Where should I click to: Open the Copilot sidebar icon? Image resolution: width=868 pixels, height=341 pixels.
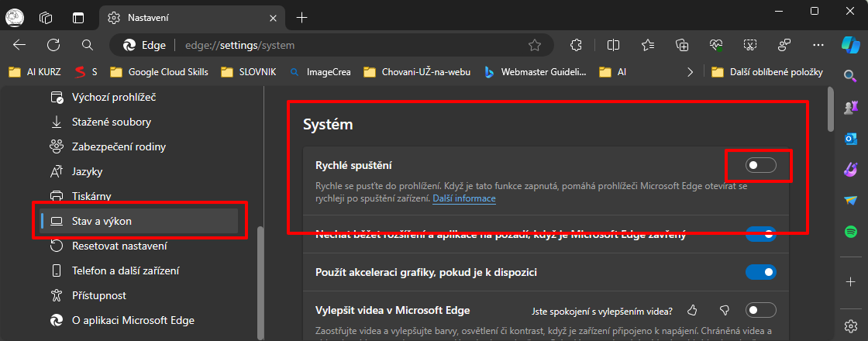(x=850, y=44)
